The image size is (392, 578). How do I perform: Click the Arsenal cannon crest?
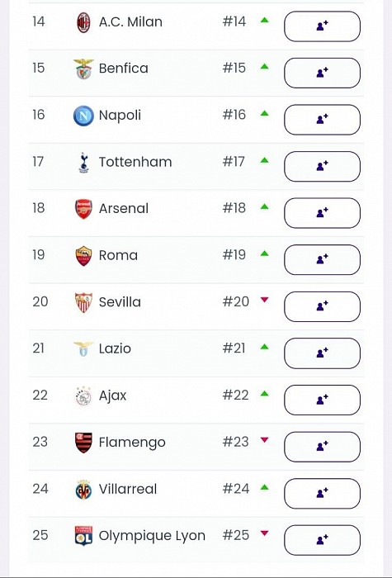pyautogui.click(x=83, y=209)
